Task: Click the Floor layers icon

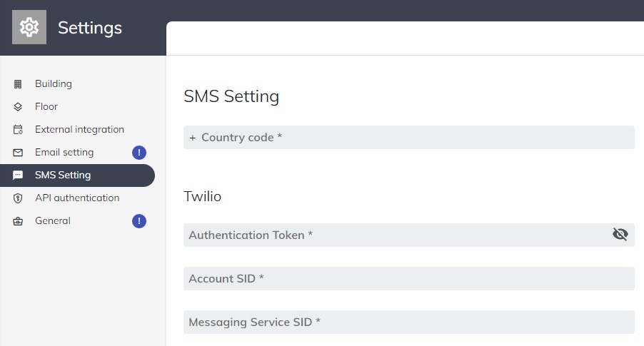Action: (19, 106)
